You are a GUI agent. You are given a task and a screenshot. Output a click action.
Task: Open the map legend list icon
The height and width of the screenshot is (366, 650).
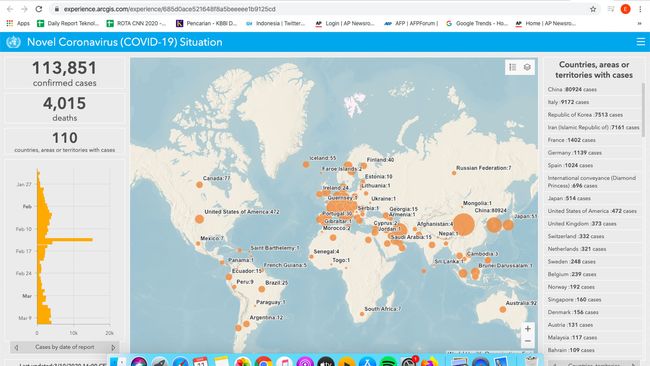coord(513,67)
